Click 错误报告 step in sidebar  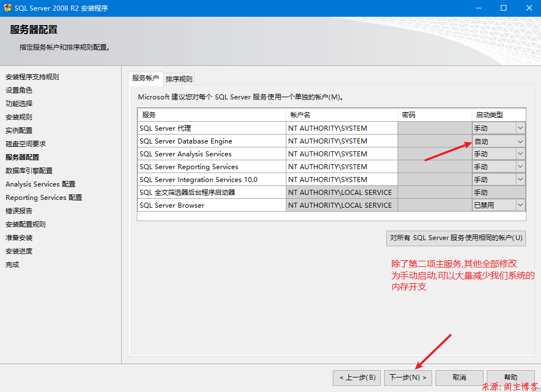pos(19,211)
